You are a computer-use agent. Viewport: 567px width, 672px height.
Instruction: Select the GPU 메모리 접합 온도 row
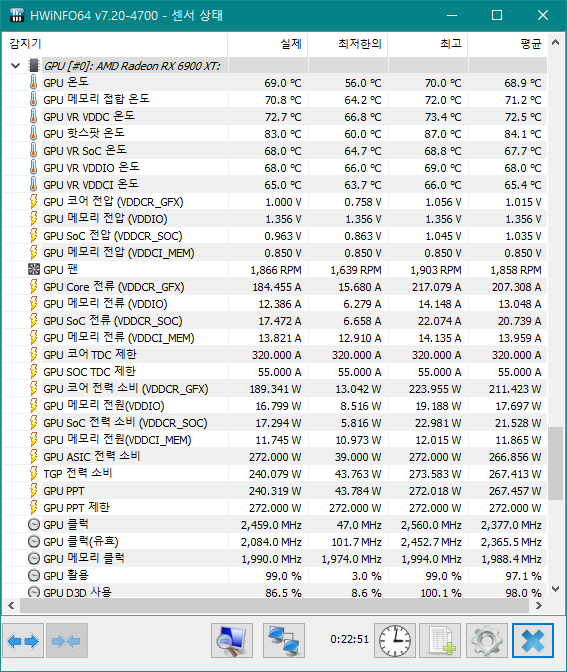[275, 99]
